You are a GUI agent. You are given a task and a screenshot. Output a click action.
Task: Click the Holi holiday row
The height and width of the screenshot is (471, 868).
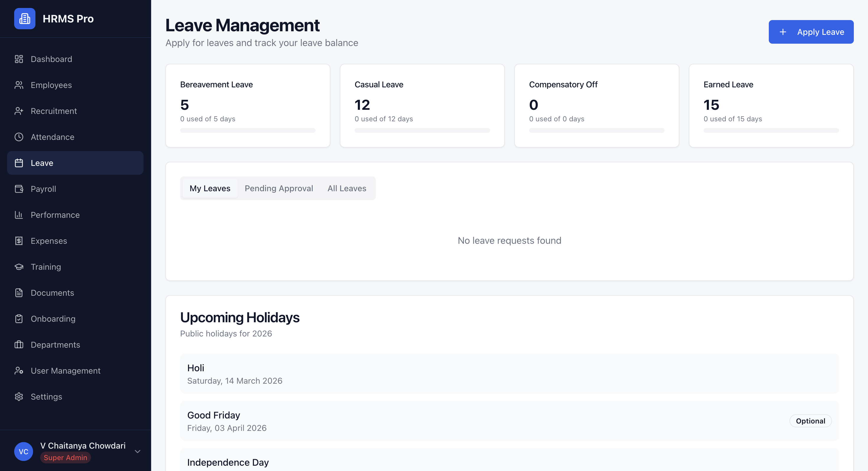510,374
